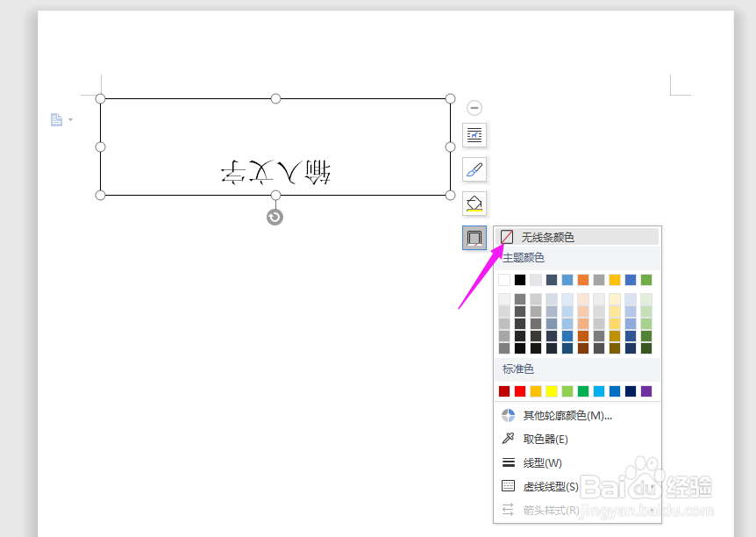Click the 其他轮廓颜色 color wheel icon
Image resolution: width=756 pixels, height=537 pixels.
(508, 415)
